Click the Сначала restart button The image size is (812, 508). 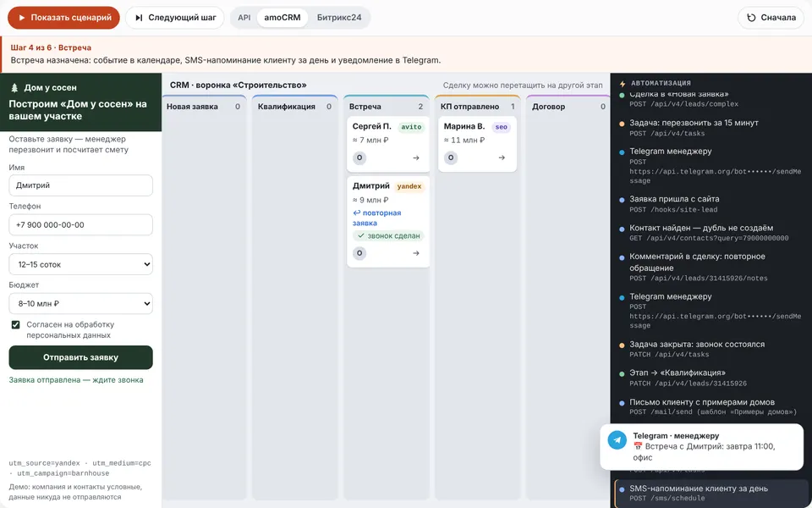pyautogui.click(x=771, y=18)
